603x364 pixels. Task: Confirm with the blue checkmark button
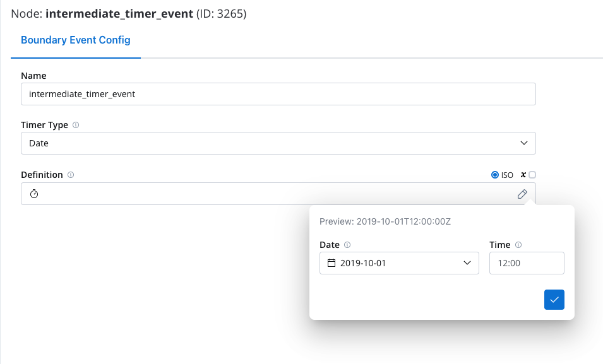tap(554, 300)
